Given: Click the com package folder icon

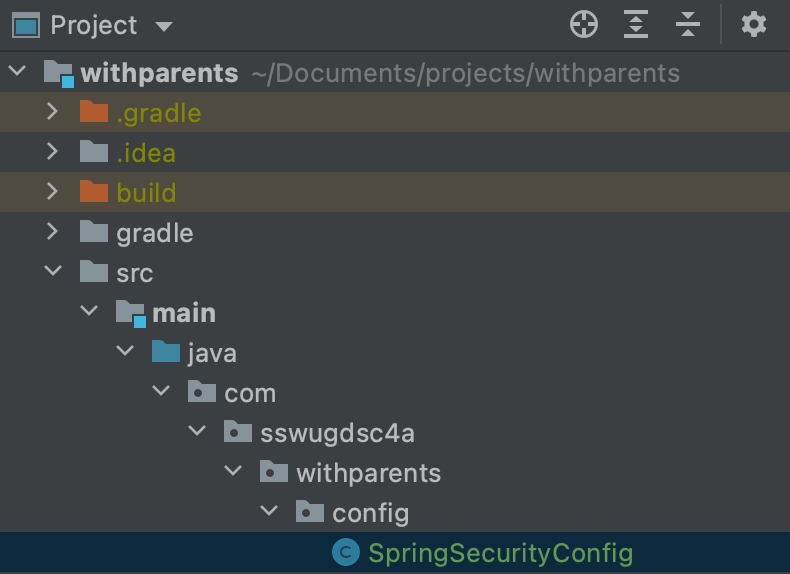Looking at the screenshot, I should [202, 392].
